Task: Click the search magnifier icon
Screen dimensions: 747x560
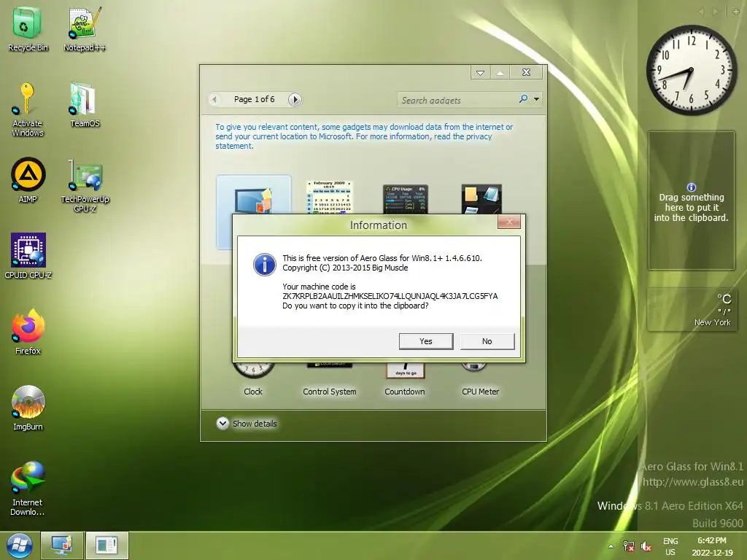Action: [523, 99]
